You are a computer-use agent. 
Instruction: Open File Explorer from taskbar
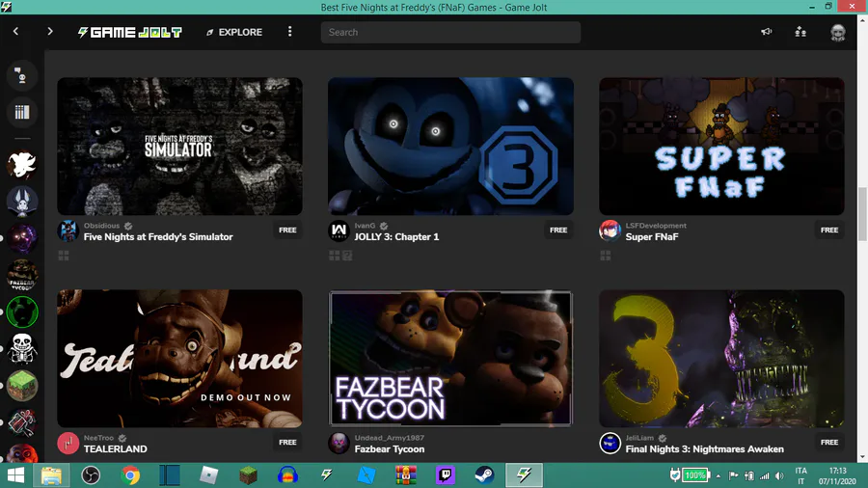click(51, 475)
